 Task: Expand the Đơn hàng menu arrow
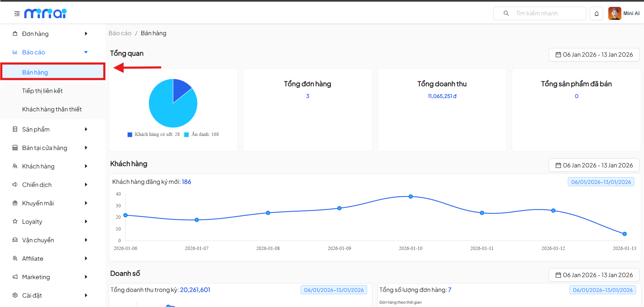86,34
